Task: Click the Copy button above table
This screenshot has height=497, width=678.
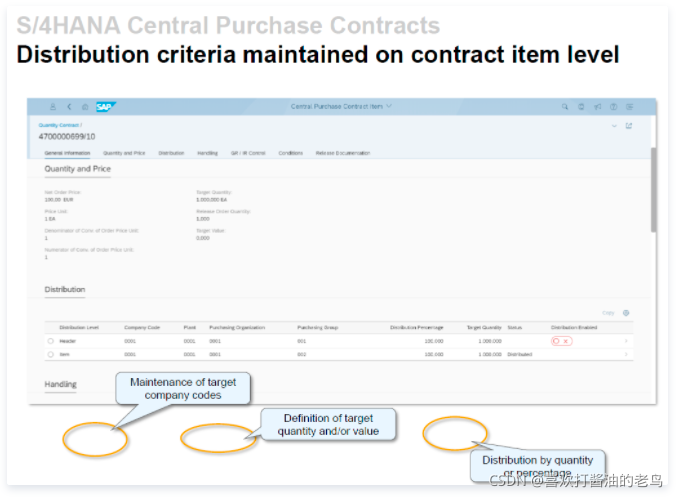Action: [608, 313]
